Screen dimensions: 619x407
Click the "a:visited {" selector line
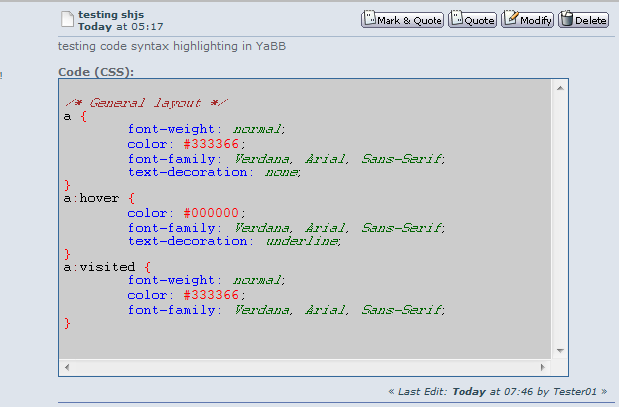107,267
